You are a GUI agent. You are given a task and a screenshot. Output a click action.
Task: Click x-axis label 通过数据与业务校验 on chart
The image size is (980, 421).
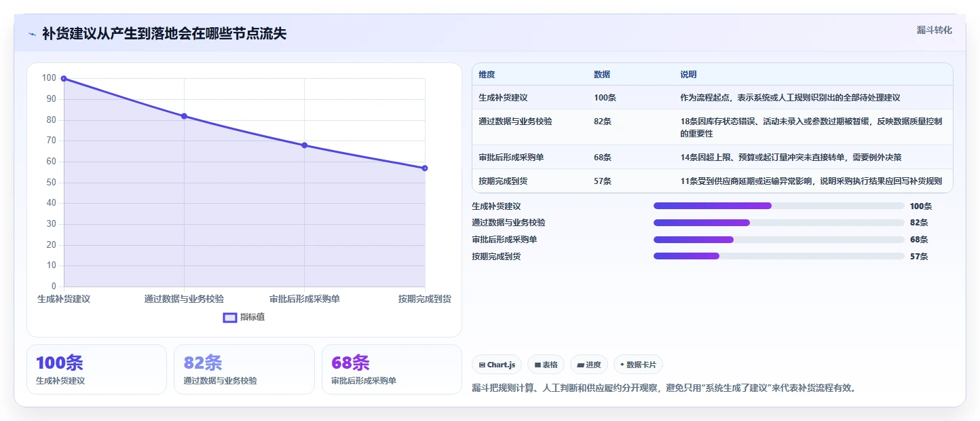[x=184, y=299]
